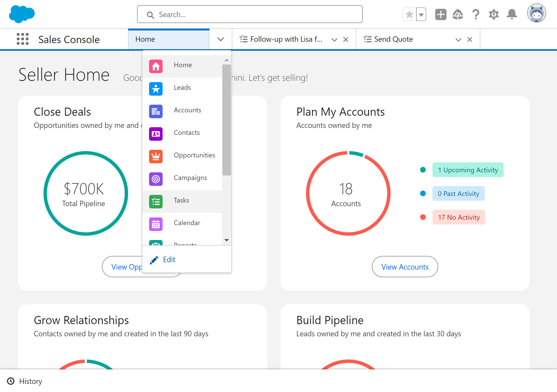Click the Campaigns target icon
557x392 pixels.
156,179
